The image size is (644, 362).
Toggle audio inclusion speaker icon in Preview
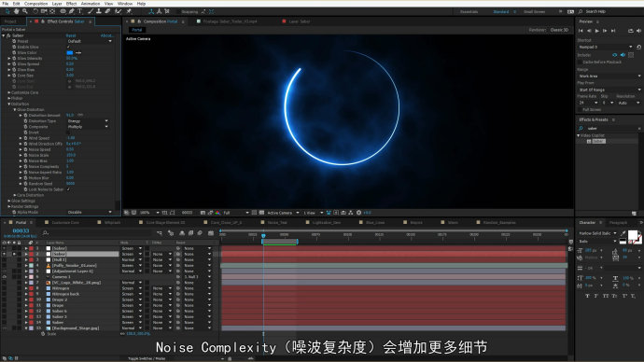(623, 55)
